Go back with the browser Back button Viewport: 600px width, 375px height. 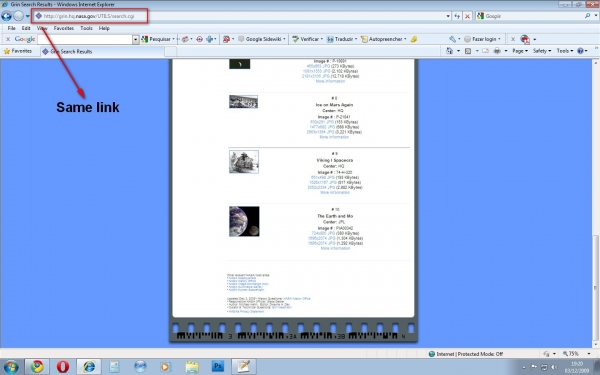pos(7,16)
